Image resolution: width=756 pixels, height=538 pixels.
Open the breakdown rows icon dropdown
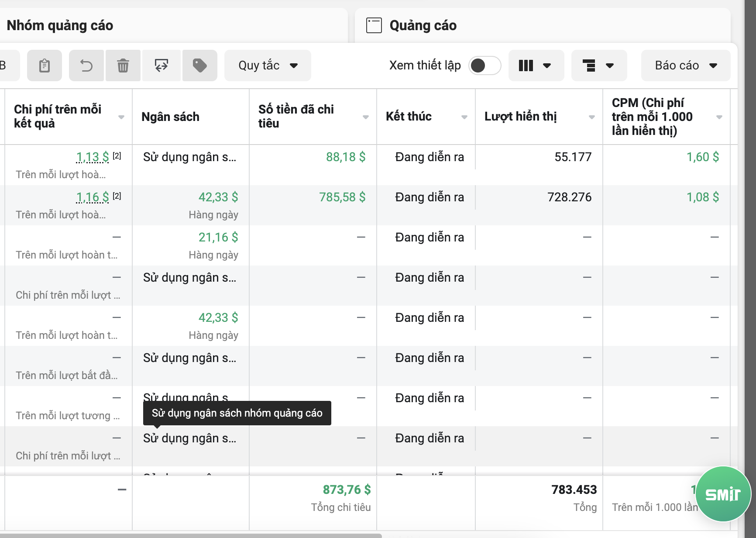[x=598, y=66]
